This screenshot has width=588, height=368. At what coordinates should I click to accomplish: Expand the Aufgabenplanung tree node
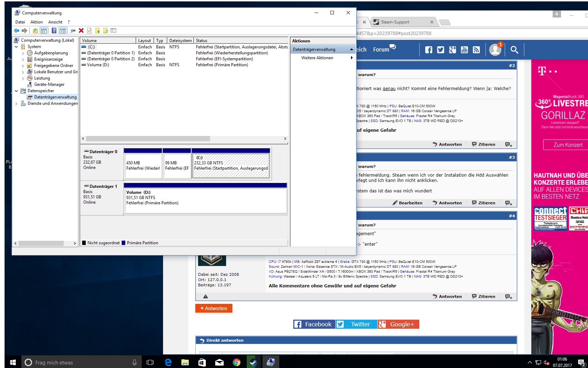(23, 53)
